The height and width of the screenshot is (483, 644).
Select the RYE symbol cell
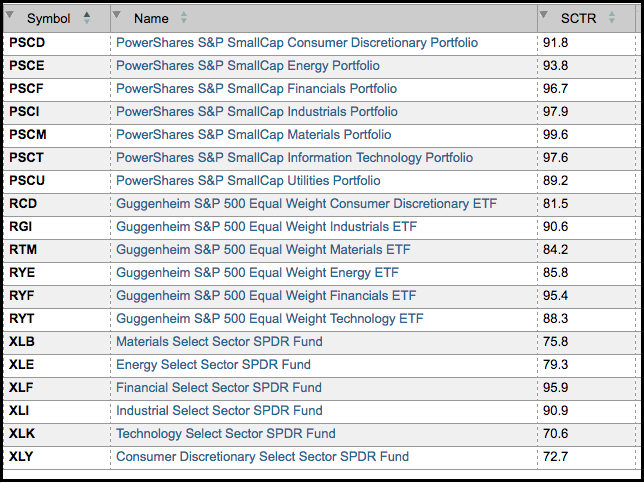tap(21, 273)
